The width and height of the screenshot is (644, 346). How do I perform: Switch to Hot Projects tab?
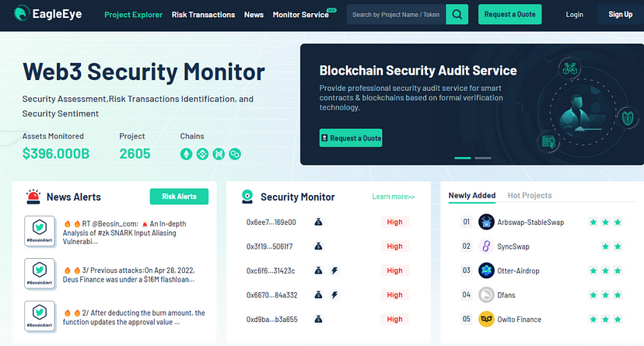point(530,195)
